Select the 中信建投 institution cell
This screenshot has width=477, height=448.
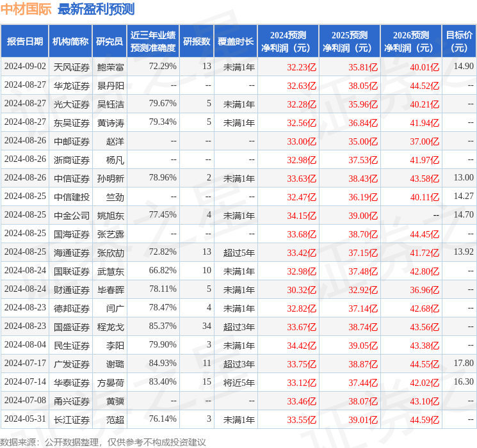72,197
